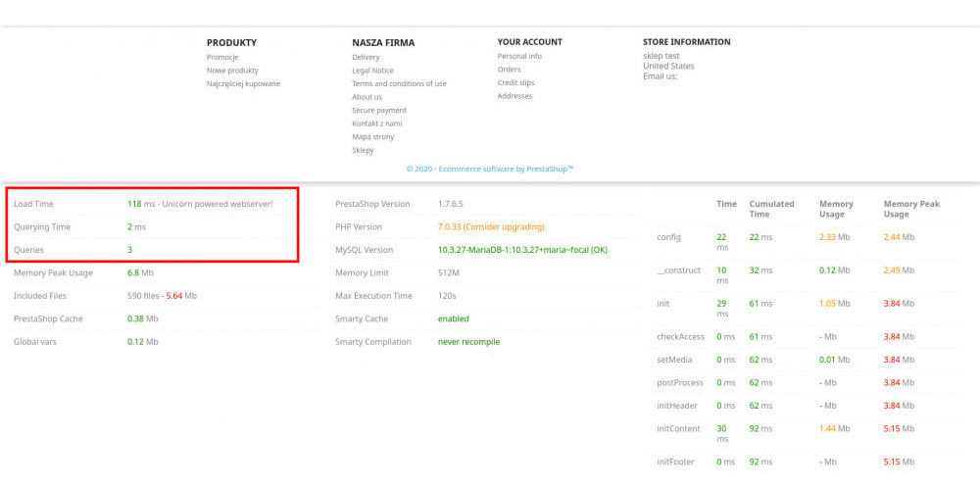Open the Secure payment link
The image size is (980, 487).
coord(379,110)
